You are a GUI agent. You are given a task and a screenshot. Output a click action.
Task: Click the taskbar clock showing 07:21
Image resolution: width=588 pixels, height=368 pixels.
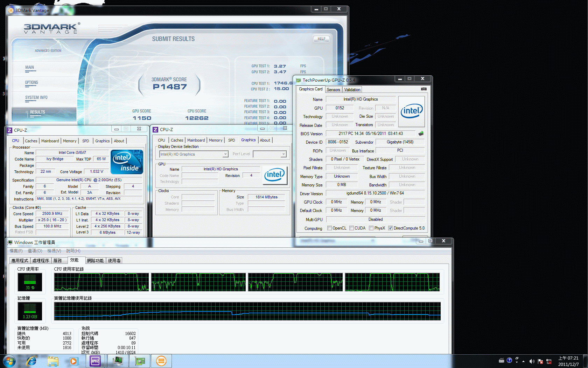(568, 361)
